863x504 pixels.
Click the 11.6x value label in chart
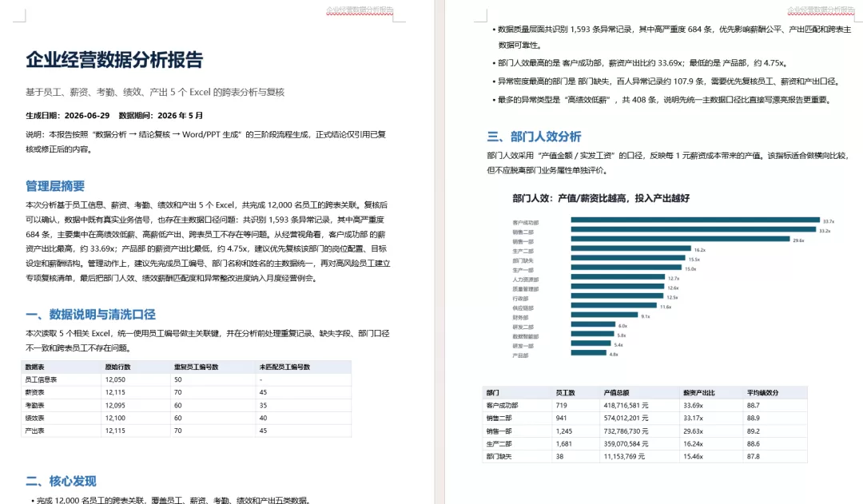coord(666,307)
